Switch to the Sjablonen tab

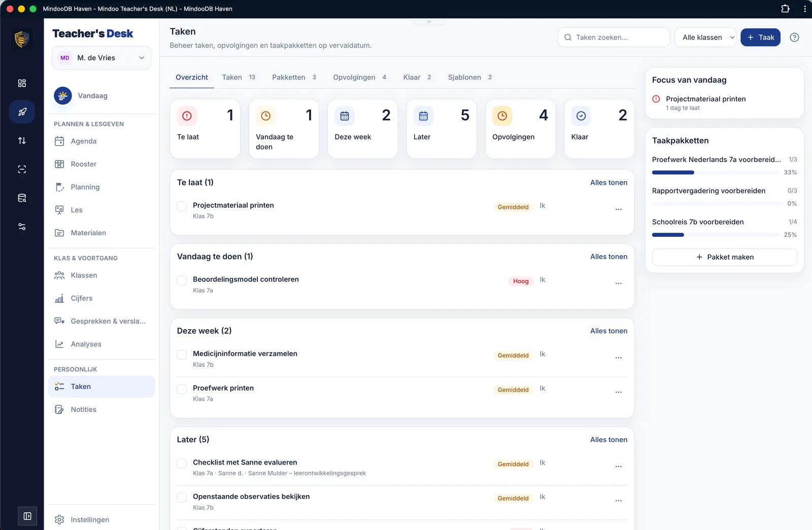pyautogui.click(x=470, y=77)
